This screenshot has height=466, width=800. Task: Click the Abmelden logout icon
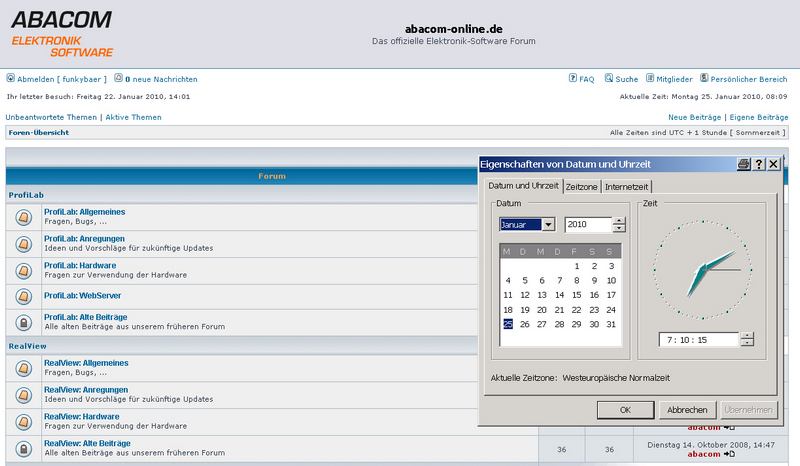click(10, 78)
